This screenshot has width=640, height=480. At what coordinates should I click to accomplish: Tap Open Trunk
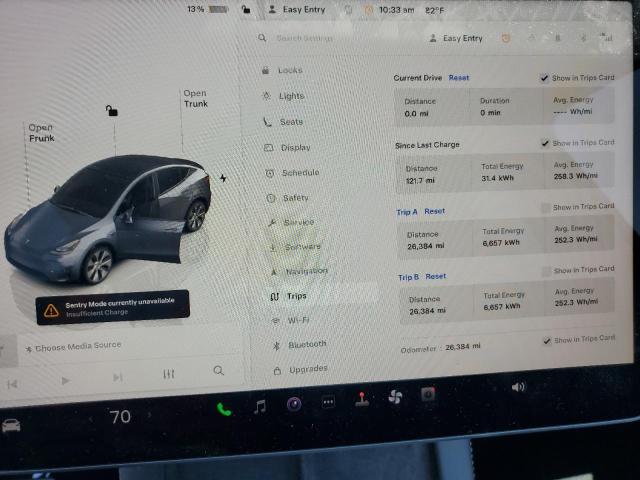tap(196, 98)
